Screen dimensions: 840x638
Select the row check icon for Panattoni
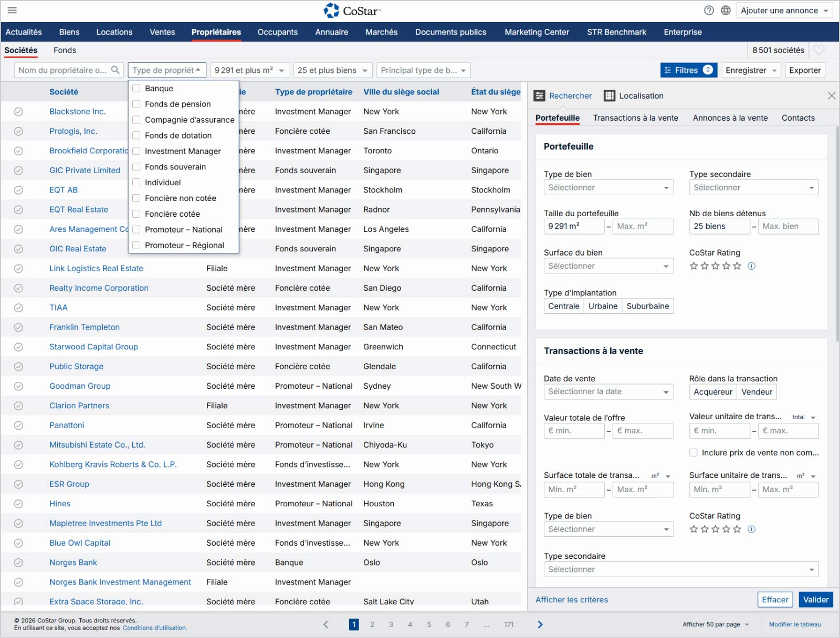click(x=18, y=426)
